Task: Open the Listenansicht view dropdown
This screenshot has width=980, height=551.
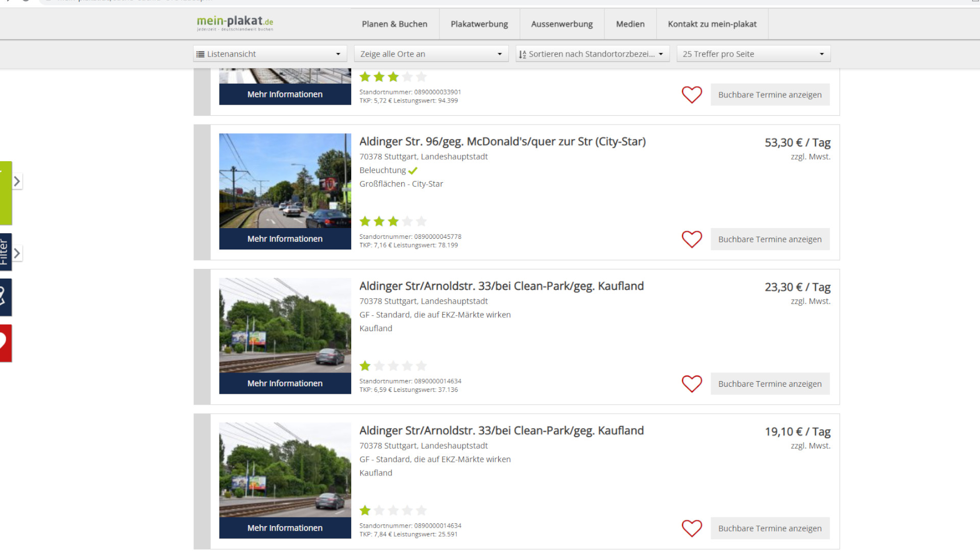Action: tap(270, 54)
